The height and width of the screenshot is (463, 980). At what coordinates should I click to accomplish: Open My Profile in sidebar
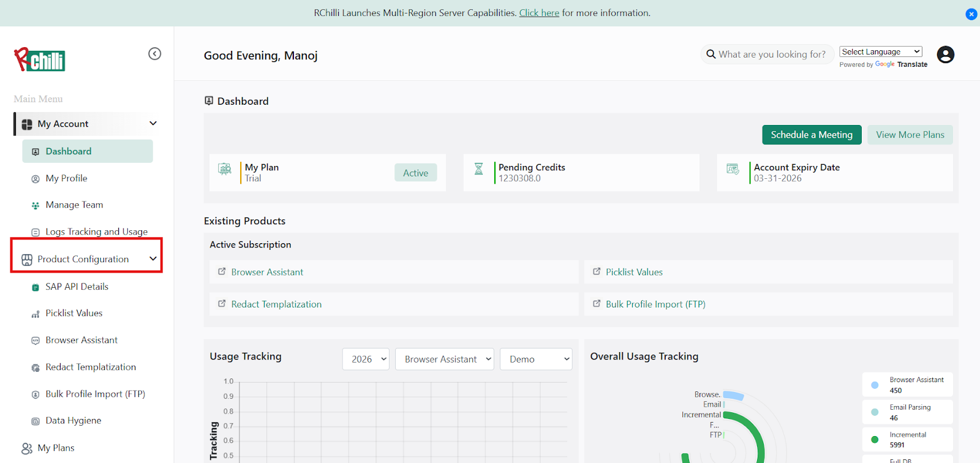pos(66,178)
